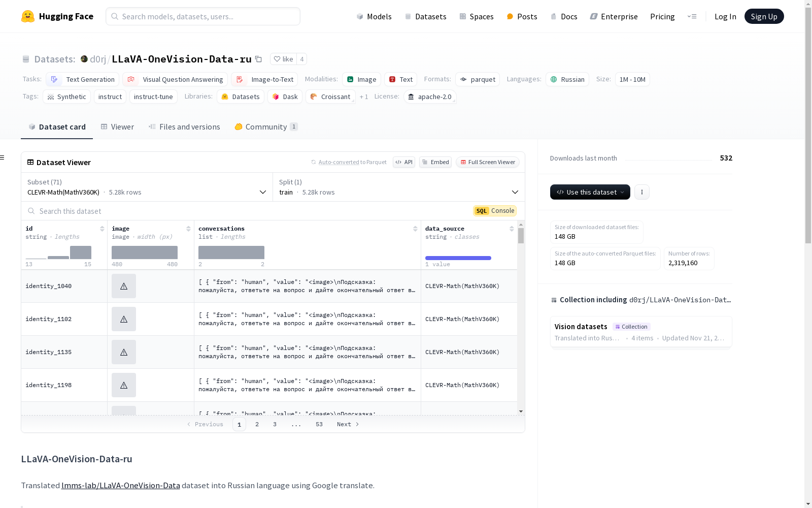812x508 pixels.
Task: Click the parquet format tag
Action: click(478, 79)
